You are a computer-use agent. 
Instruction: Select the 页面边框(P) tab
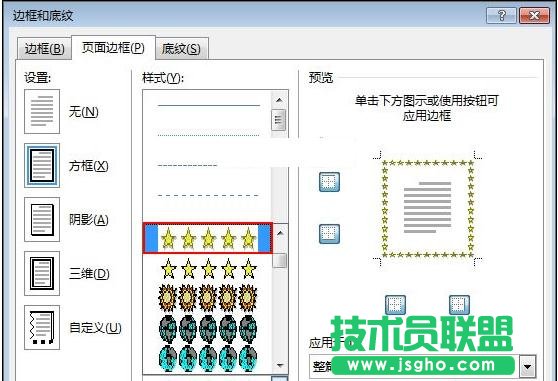pyautogui.click(x=113, y=48)
